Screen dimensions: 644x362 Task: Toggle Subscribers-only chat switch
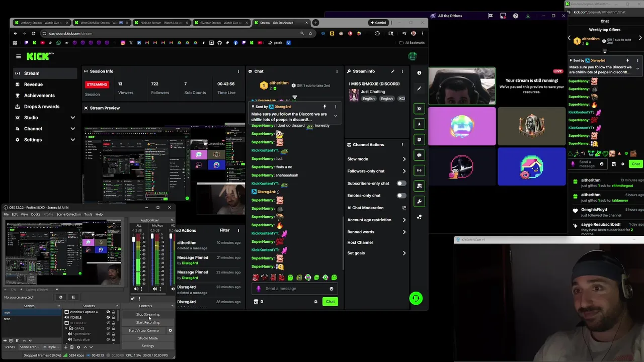(x=401, y=184)
